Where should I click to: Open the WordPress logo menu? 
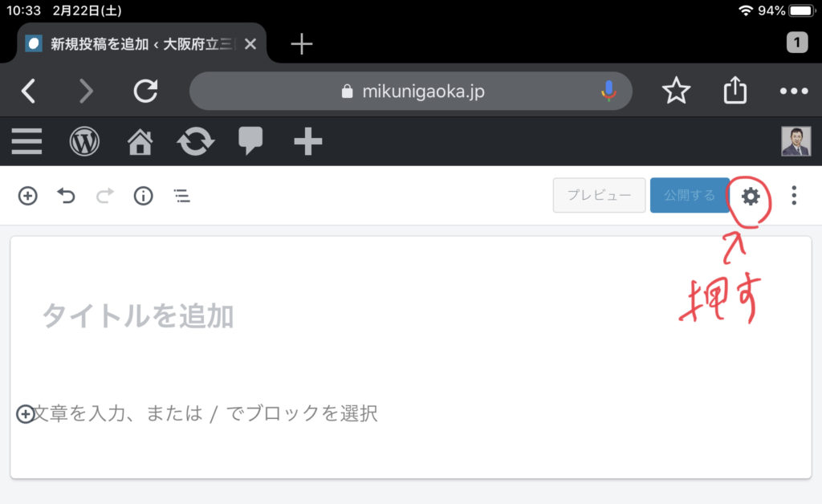(x=84, y=141)
